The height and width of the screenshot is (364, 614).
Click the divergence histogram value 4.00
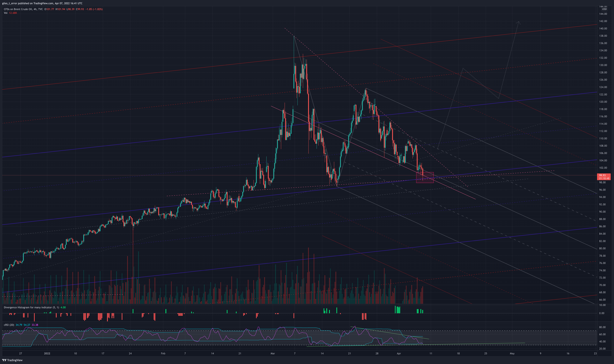click(x=63, y=307)
